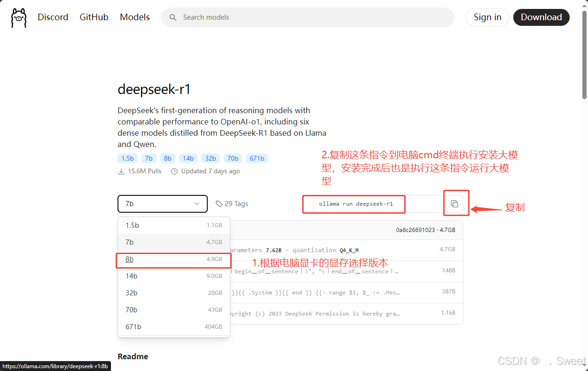Click the 14b tag badge

click(x=188, y=158)
